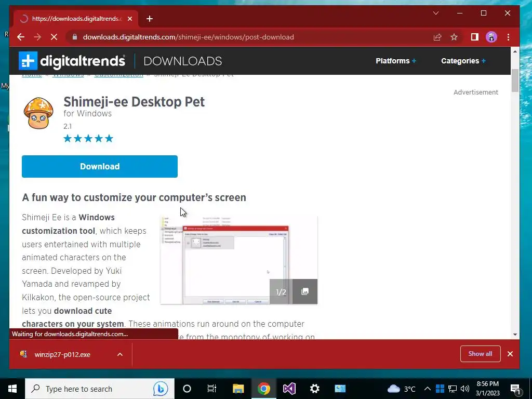The width and height of the screenshot is (532, 399).
Task: Open the weather widget showing 3°C
Action: [x=401, y=389]
